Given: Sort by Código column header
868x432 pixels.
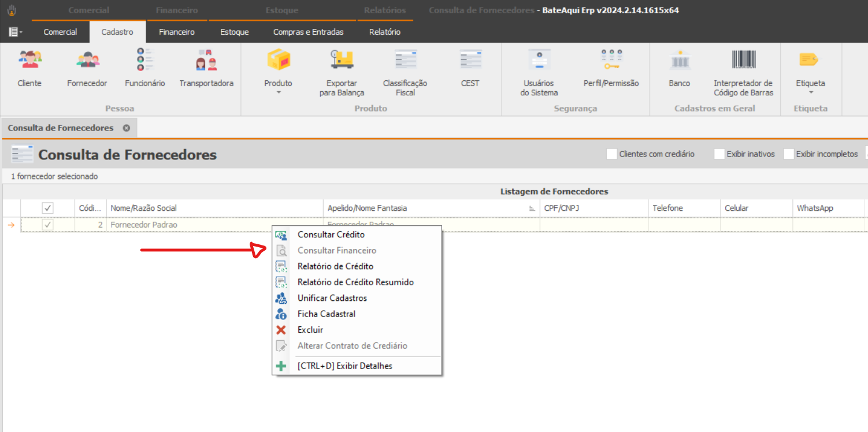Looking at the screenshot, I should pos(91,208).
